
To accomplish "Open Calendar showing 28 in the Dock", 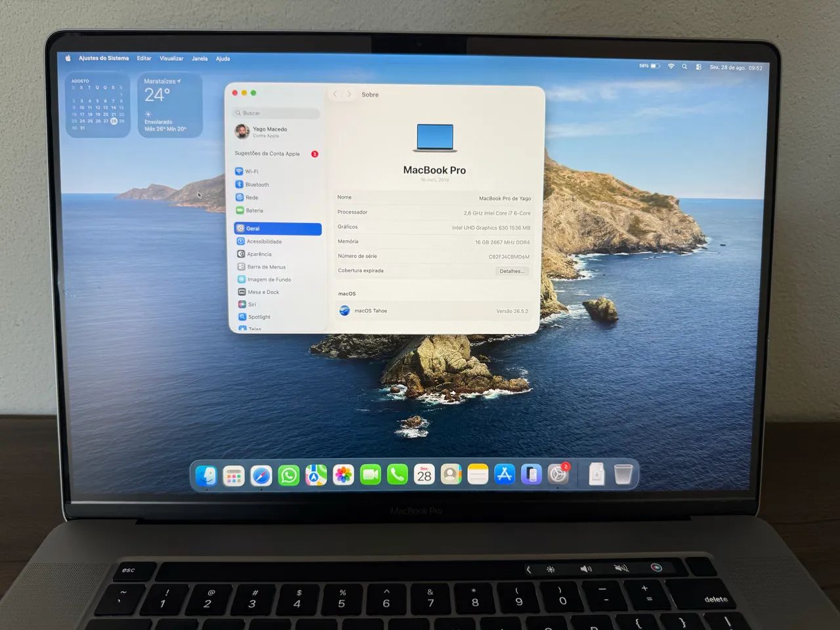I will click(x=425, y=474).
